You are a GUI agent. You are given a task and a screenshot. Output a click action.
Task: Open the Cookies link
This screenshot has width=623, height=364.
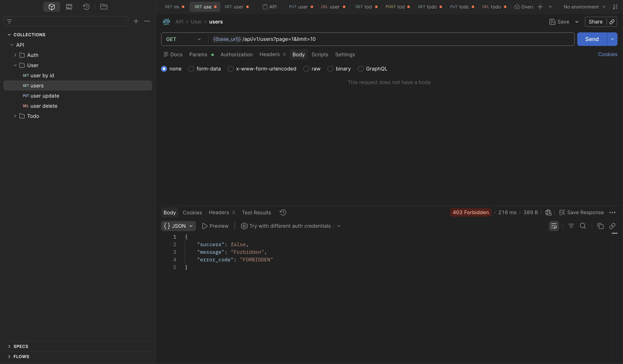click(x=608, y=54)
